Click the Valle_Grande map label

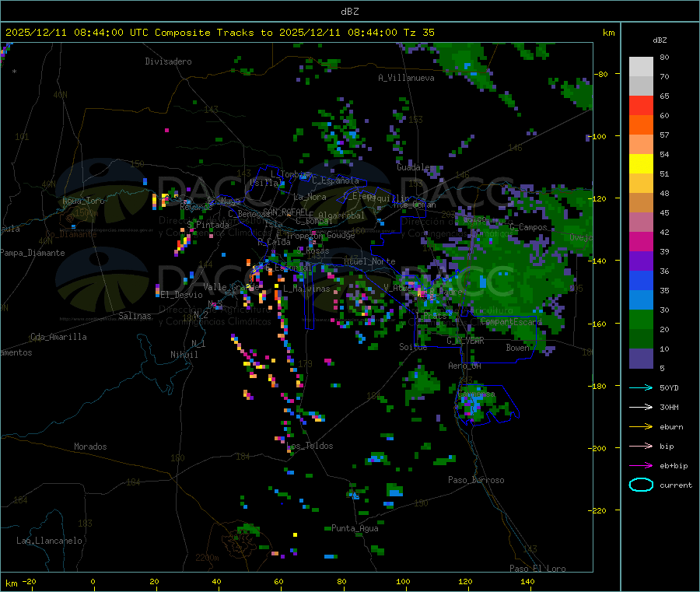[231, 287]
